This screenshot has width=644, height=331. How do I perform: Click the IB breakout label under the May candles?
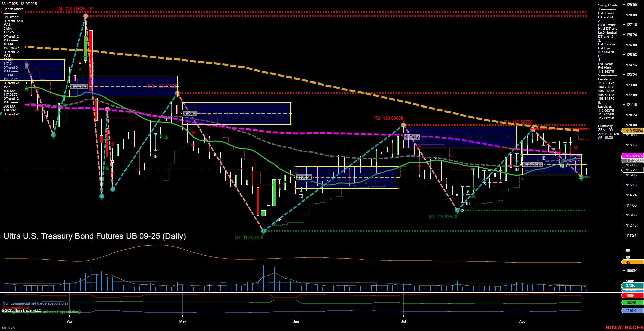156,156
